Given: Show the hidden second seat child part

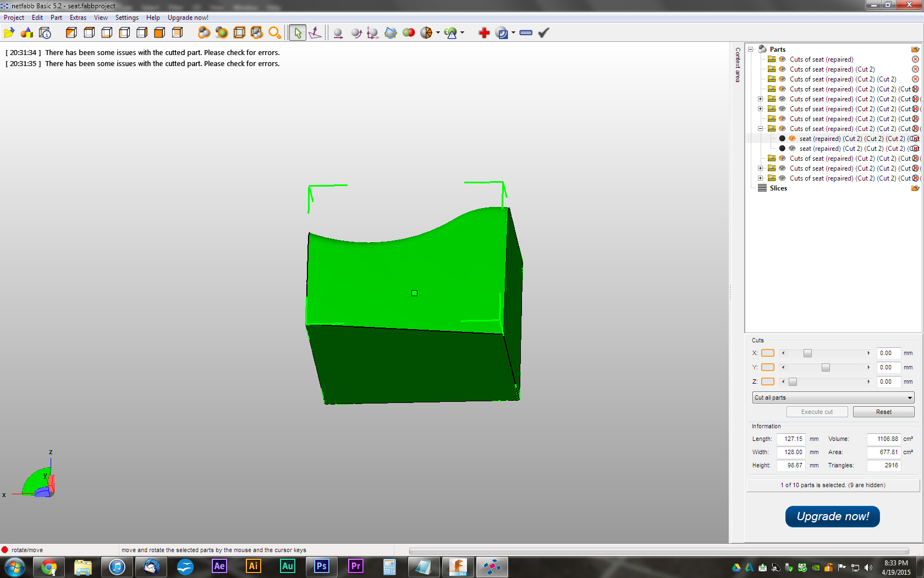Looking at the screenshot, I should pyautogui.click(x=792, y=149).
